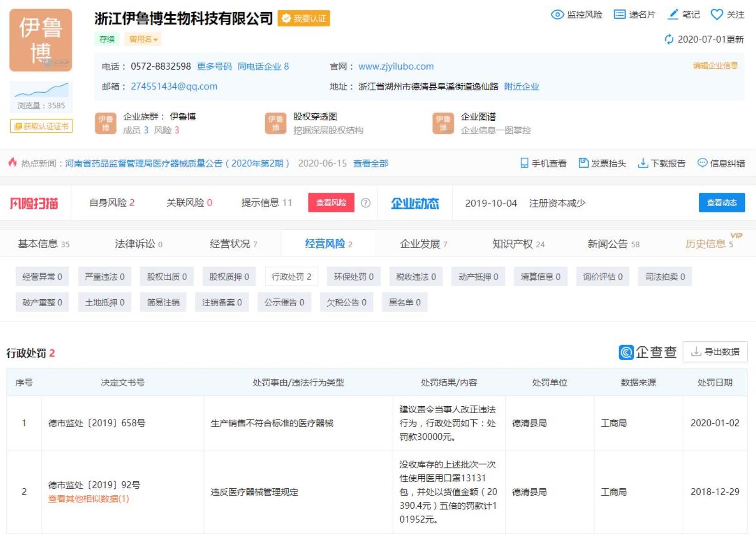Click the 下载报告 download icon
This screenshot has height=540, width=756.
[x=642, y=163]
